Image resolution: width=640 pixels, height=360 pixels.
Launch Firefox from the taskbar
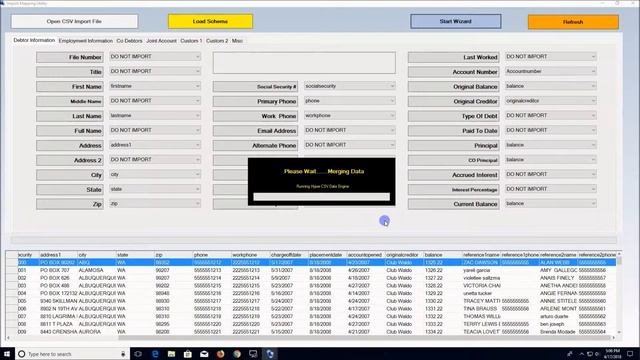(220, 354)
